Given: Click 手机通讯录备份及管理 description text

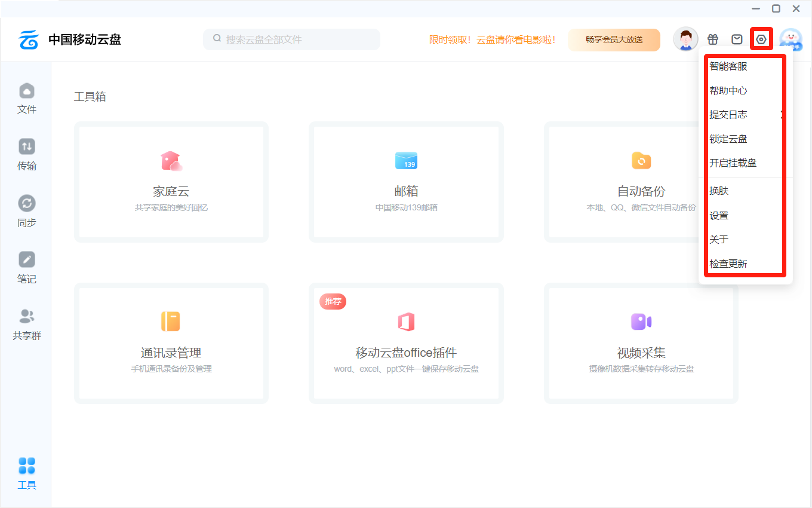Looking at the screenshot, I should point(171,369).
